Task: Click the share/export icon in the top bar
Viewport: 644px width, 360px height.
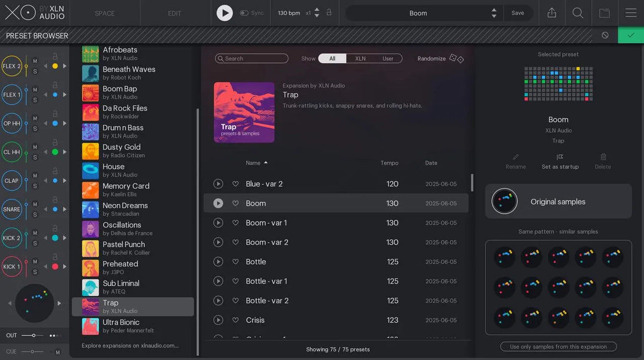Action: [x=552, y=13]
